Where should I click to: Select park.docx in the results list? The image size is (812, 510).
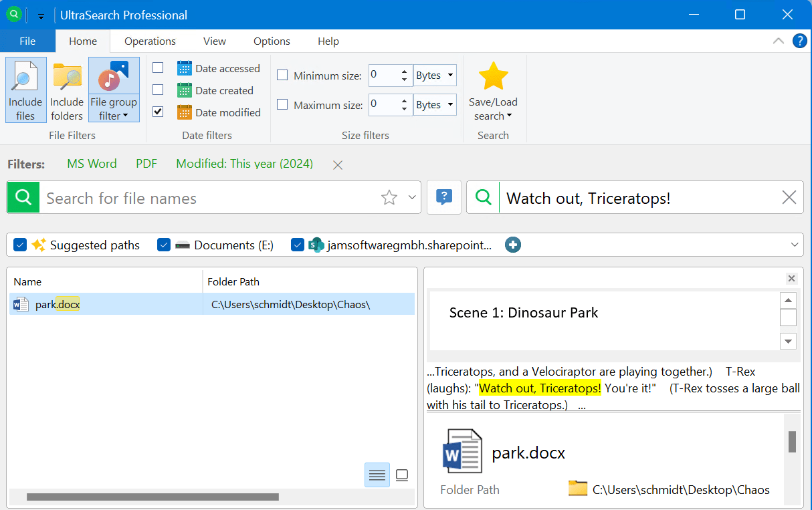[58, 305]
